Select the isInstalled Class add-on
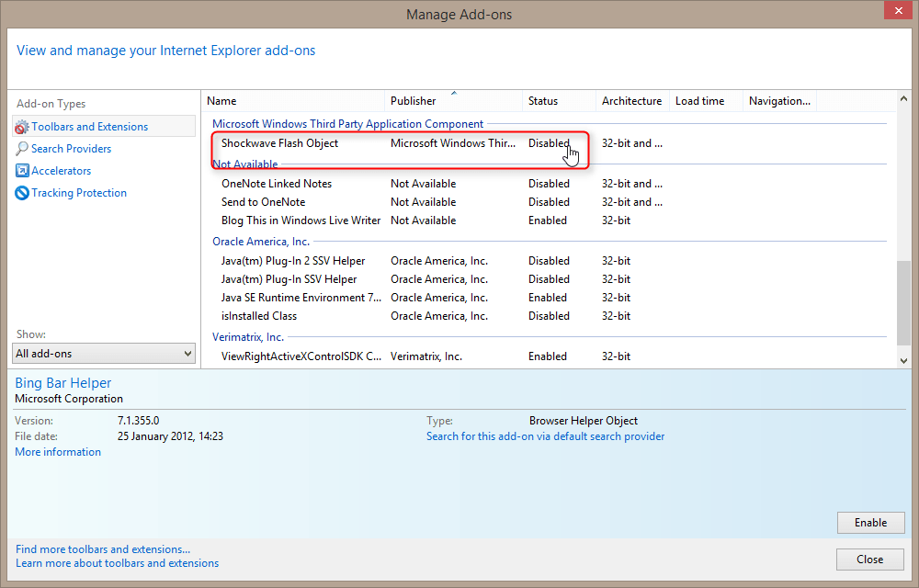 pyautogui.click(x=259, y=316)
